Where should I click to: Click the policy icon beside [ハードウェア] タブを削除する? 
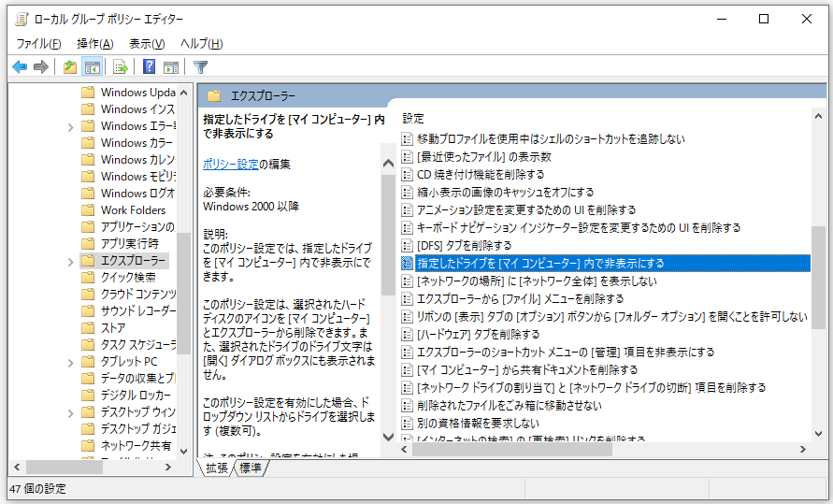click(407, 334)
